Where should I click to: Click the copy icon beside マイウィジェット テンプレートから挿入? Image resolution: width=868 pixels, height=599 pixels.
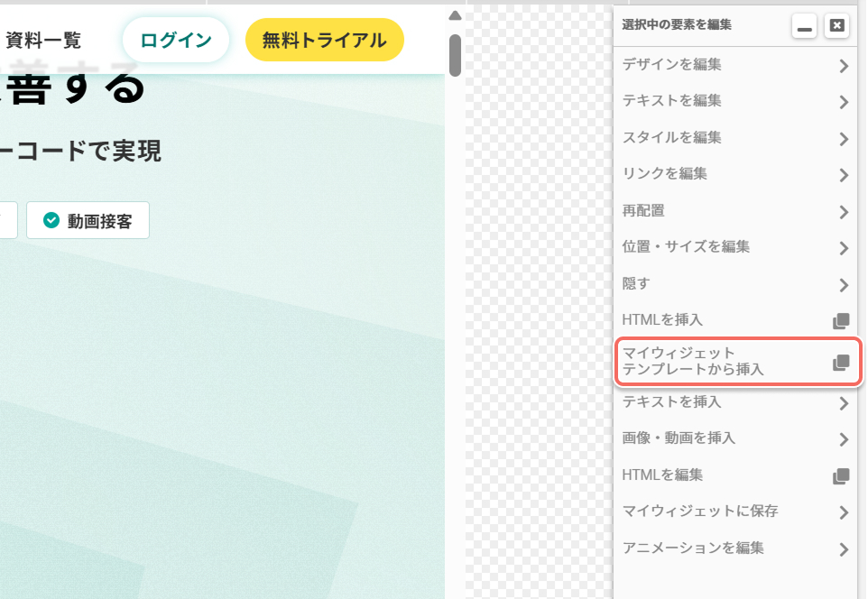pos(841,362)
